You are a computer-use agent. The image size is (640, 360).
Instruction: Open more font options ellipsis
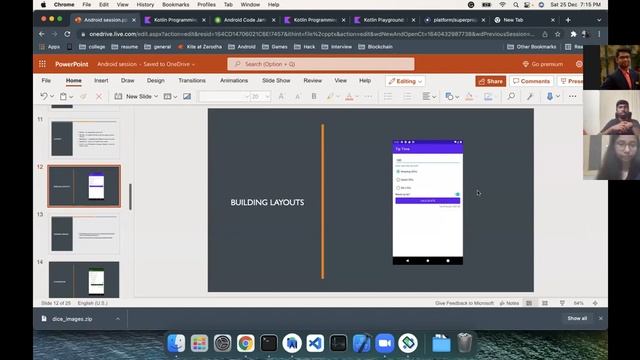coord(368,96)
